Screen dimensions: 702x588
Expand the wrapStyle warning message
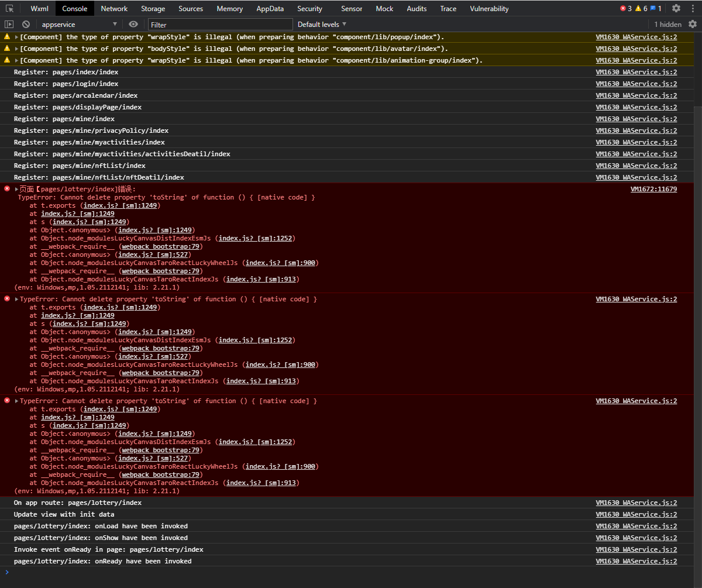(15, 36)
